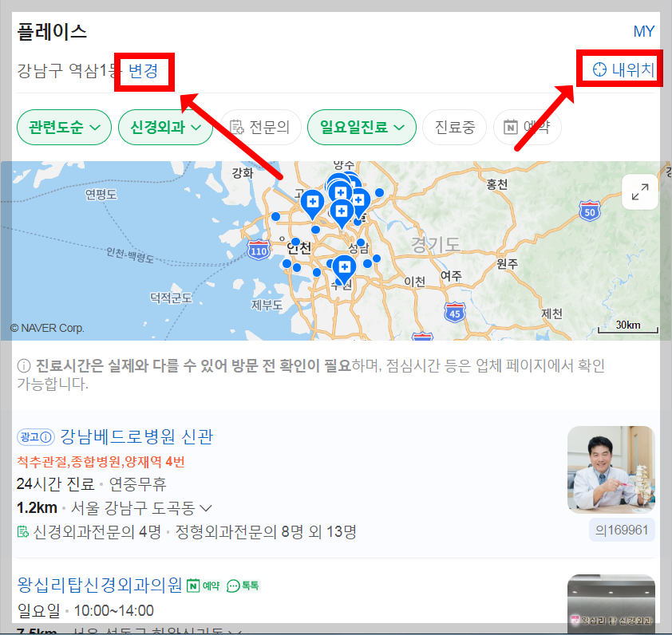Click the highway 45 shield on map
This screenshot has width=672, height=635.
click(455, 313)
